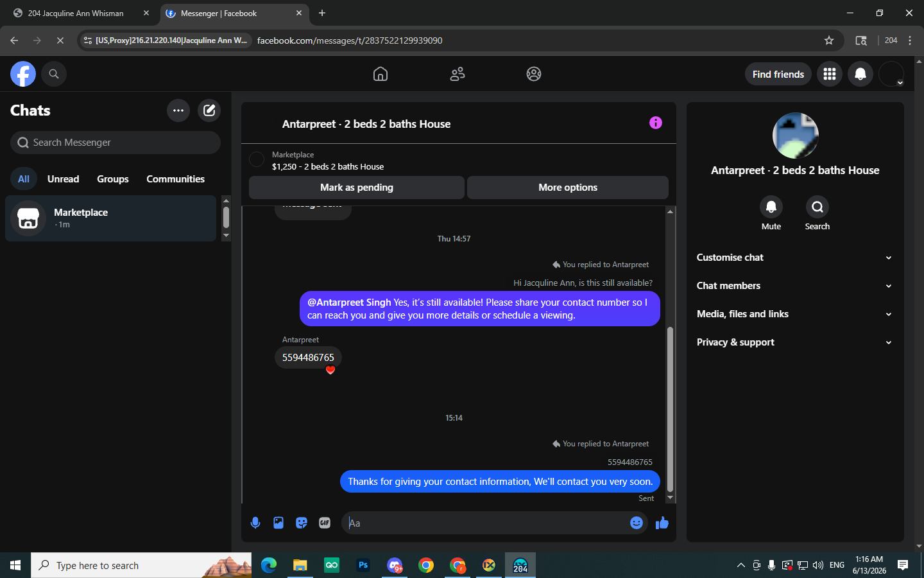
Task: Click the Mark as pending button
Action: (357, 188)
